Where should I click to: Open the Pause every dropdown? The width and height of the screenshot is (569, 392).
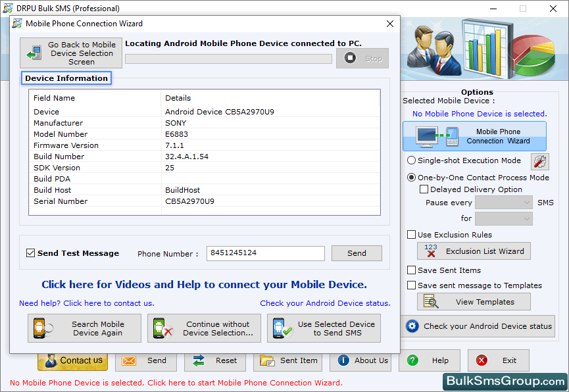(504, 203)
